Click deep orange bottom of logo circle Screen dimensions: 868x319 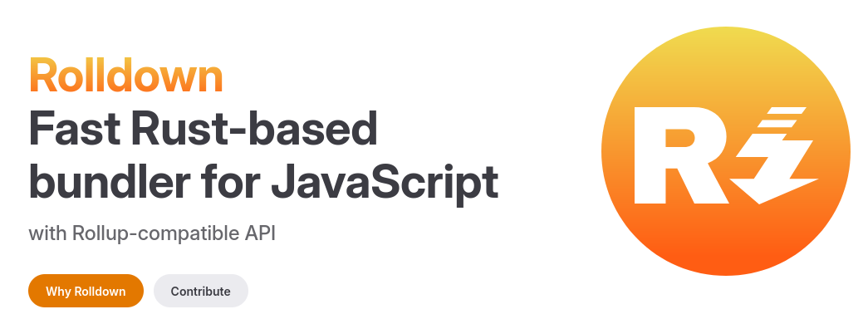click(726, 255)
